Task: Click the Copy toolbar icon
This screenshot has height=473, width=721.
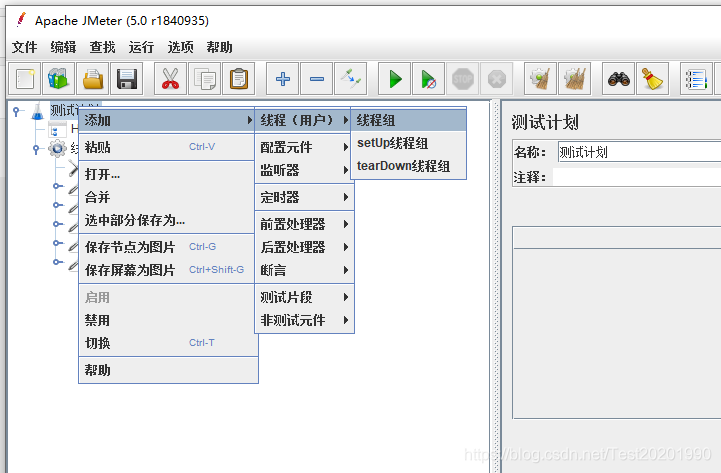Action: 204,79
